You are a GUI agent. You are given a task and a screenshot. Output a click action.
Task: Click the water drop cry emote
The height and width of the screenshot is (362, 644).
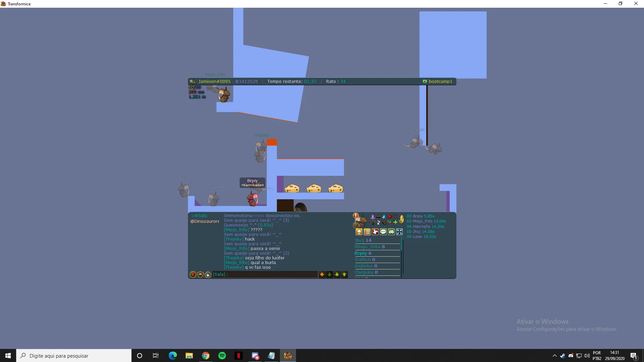pyautogui.click(x=384, y=217)
